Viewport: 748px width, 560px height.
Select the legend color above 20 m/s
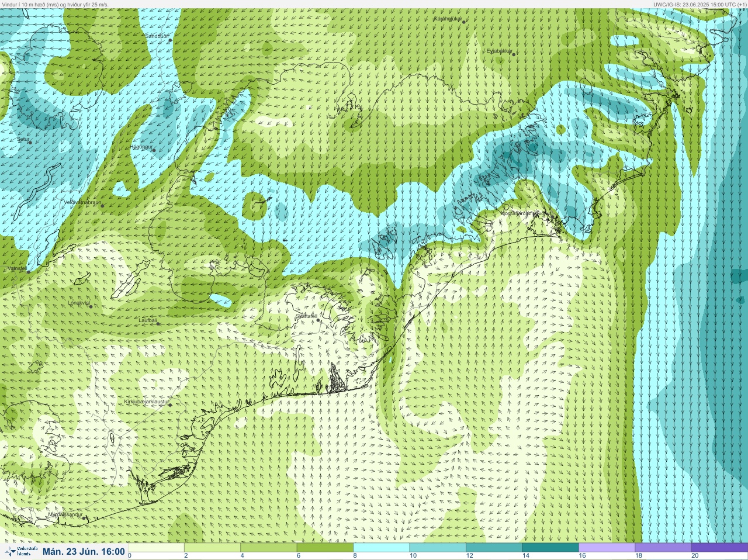coord(719,547)
